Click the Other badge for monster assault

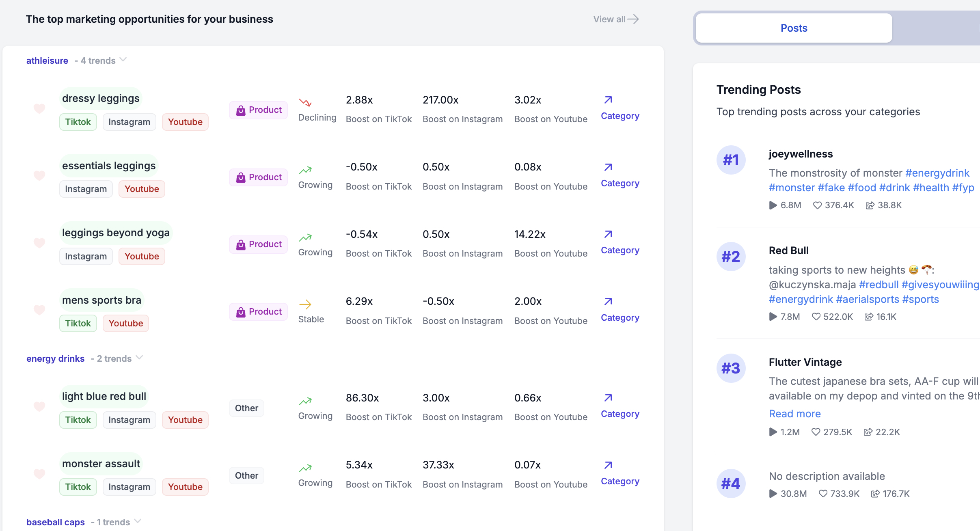click(x=246, y=476)
